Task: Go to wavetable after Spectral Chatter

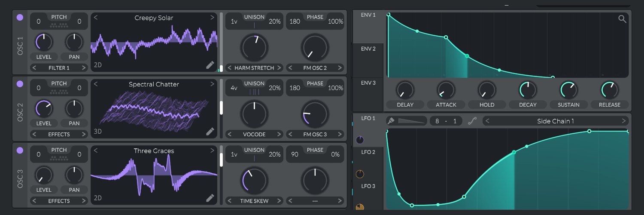Action: point(212,84)
